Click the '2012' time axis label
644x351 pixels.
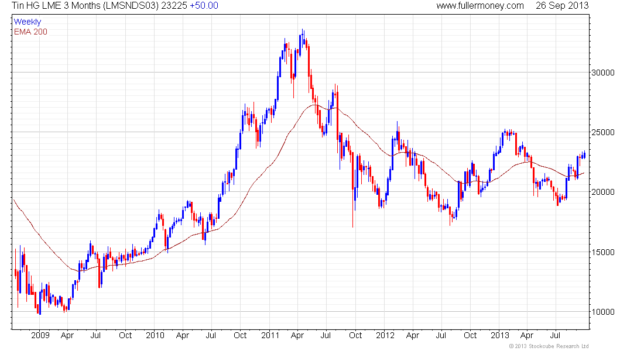385,335
